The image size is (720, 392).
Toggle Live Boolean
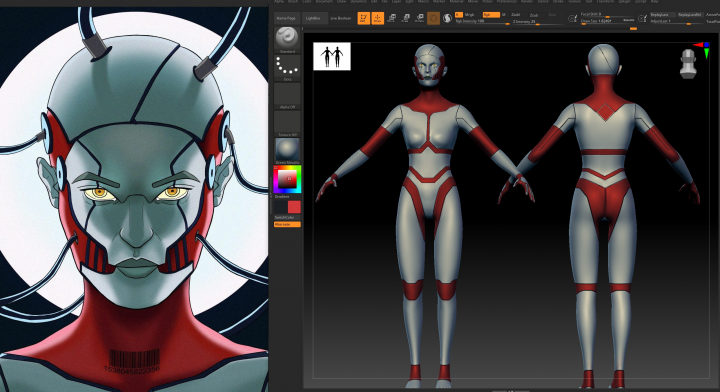341,18
